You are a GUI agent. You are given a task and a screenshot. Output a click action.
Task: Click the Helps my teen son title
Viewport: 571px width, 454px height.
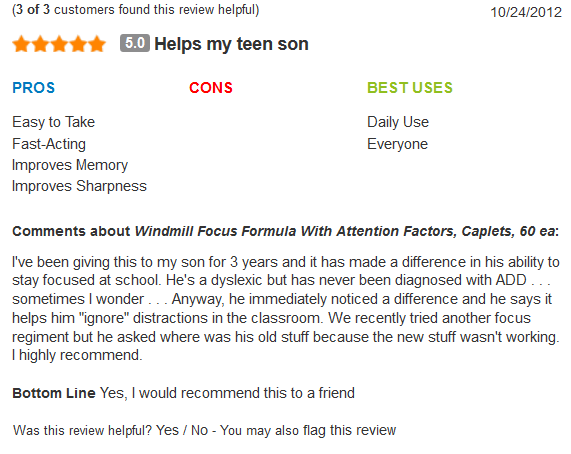tap(231, 44)
